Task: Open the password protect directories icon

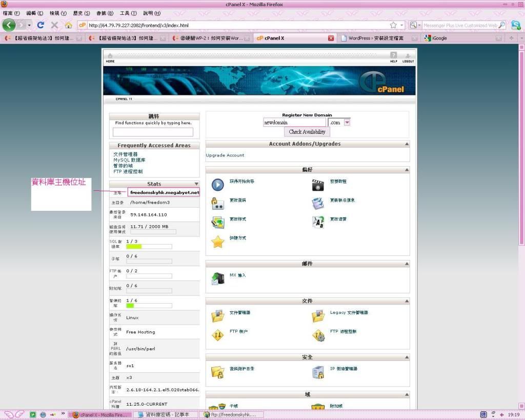Action: (217, 372)
